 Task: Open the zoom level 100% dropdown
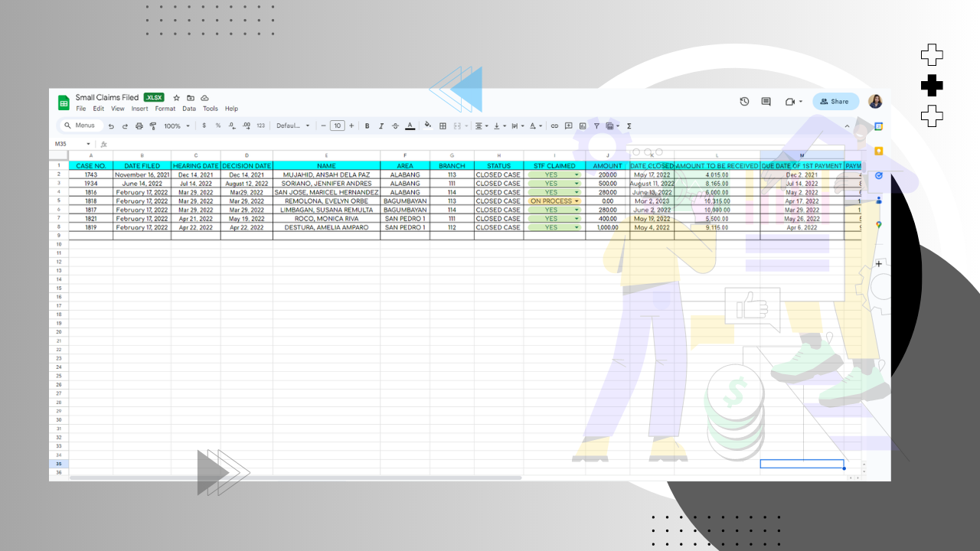click(x=177, y=126)
